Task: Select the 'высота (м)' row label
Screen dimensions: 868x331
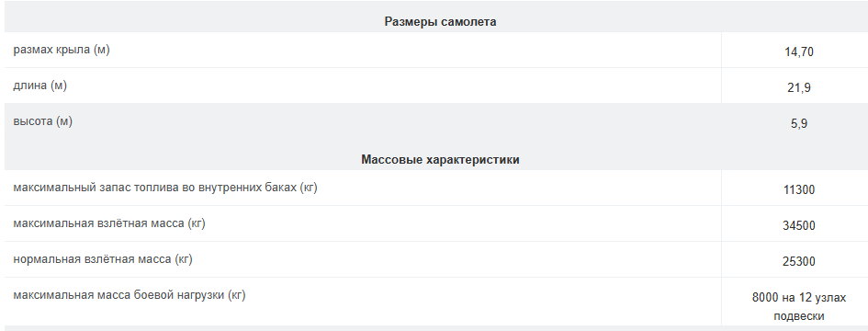Action: pos(42,121)
